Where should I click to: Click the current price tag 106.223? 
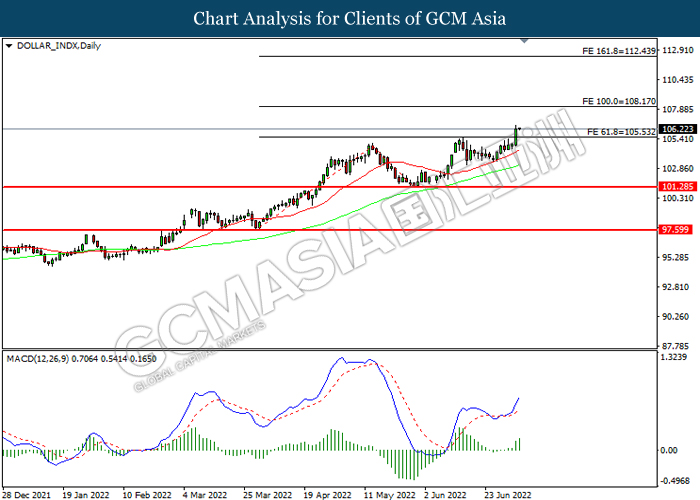pyautogui.click(x=677, y=129)
